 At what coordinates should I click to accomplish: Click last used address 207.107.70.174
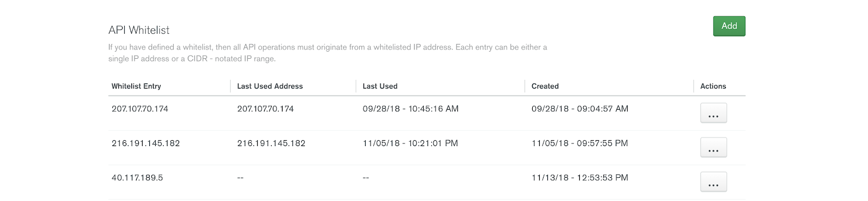click(265, 109)
